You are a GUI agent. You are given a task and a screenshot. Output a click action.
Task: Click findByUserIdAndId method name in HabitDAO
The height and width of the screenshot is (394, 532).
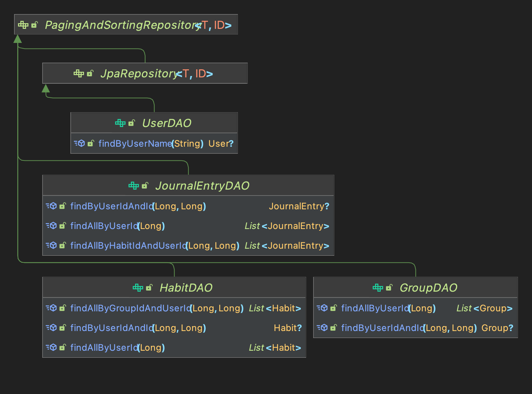tap(112, 328)
